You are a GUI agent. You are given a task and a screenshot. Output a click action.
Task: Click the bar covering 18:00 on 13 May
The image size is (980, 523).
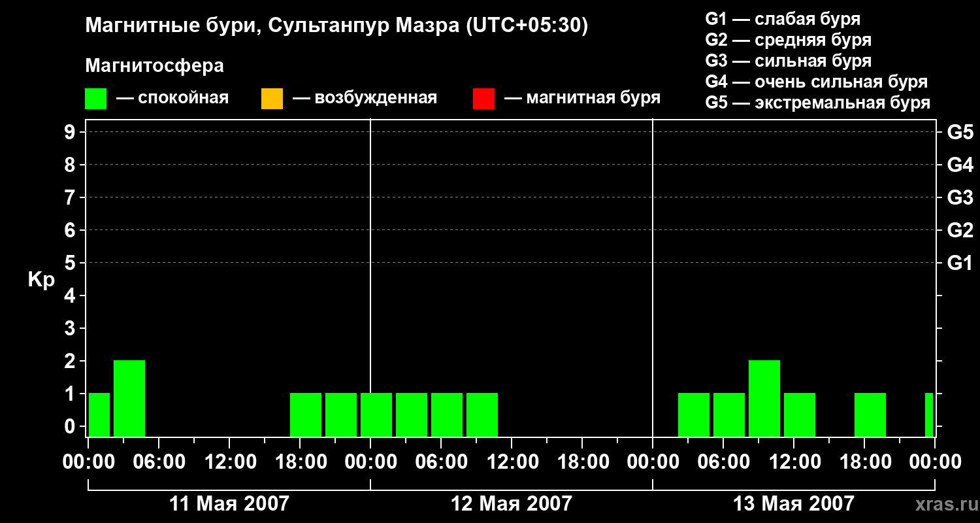point(870,414)
